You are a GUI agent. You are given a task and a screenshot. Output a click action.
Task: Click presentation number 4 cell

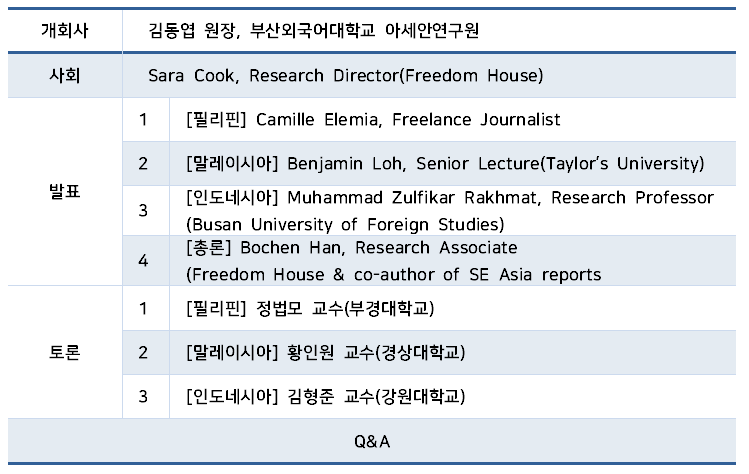[143, 260]
